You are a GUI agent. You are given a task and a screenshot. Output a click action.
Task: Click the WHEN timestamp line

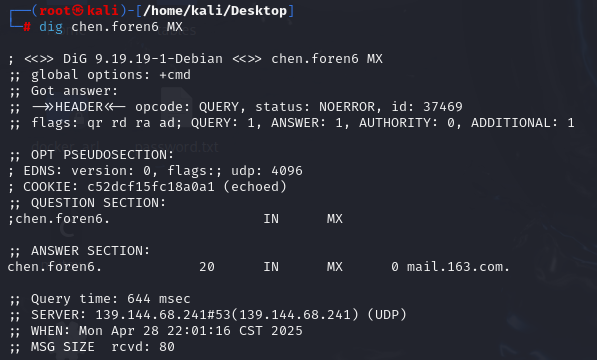tap(167, 331)
